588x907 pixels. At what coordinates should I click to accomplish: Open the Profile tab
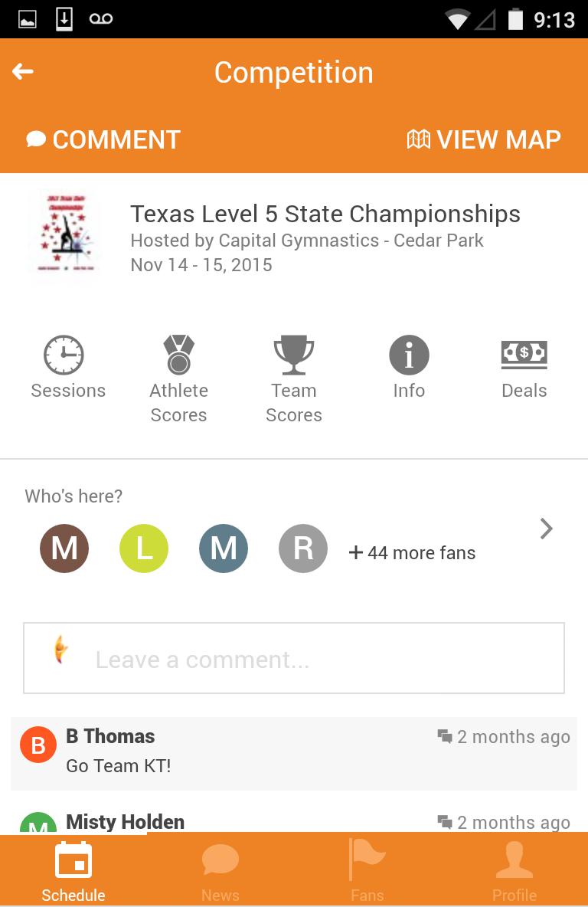click(x=514, y=872)
